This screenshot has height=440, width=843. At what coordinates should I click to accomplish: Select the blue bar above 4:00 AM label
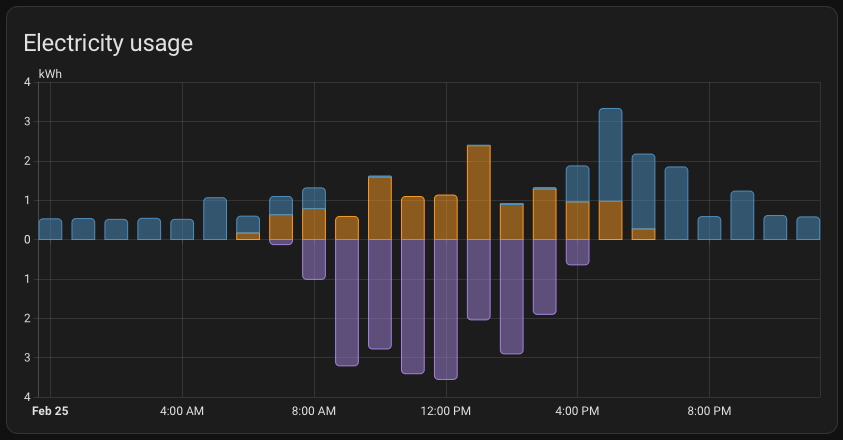[x=182, y=230]
